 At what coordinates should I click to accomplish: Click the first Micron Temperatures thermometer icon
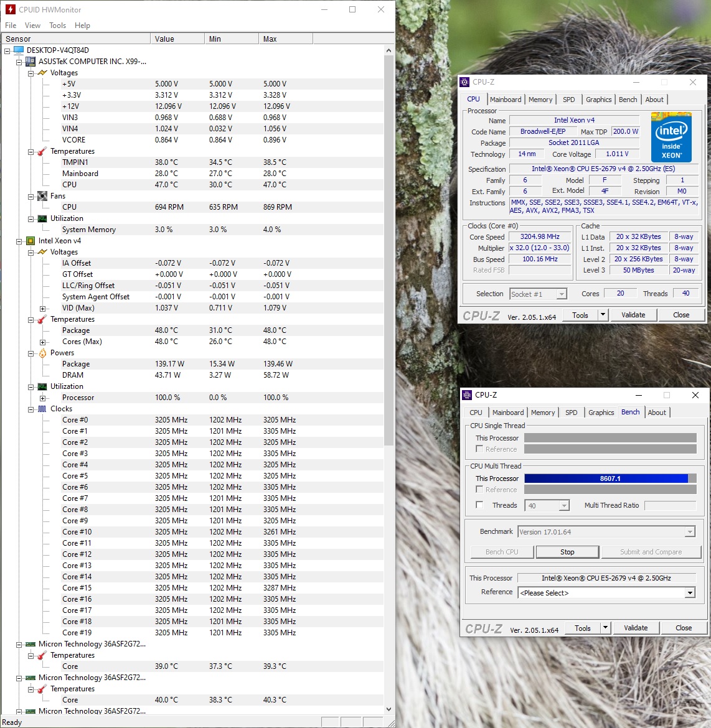pyautogui.click(x=42, y=655)
